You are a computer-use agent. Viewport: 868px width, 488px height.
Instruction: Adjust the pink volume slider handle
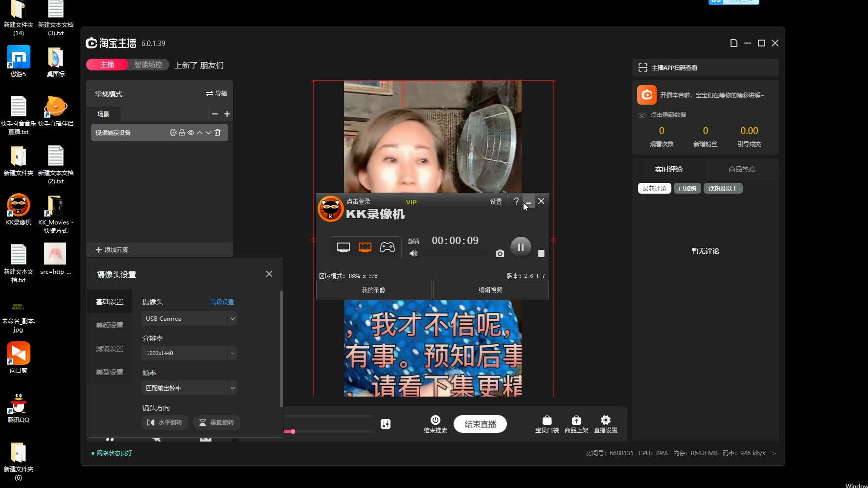(x=293, y=431)
